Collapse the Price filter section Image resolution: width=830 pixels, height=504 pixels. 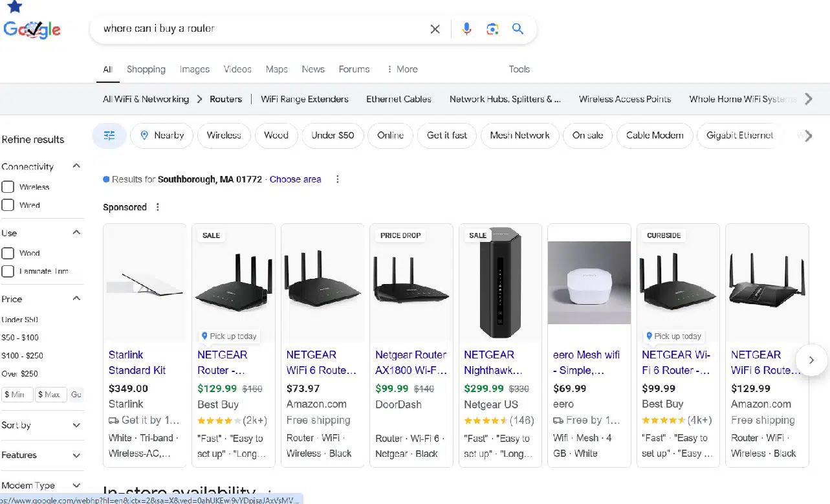coord(76,298)
